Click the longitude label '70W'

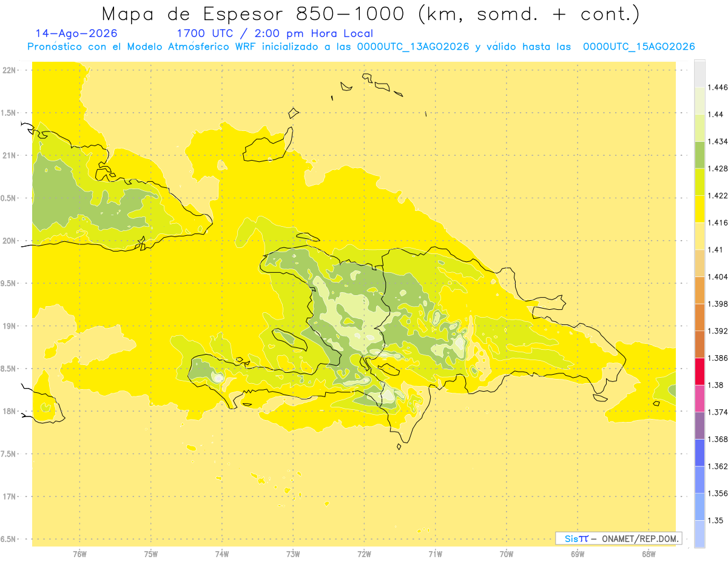507,554
